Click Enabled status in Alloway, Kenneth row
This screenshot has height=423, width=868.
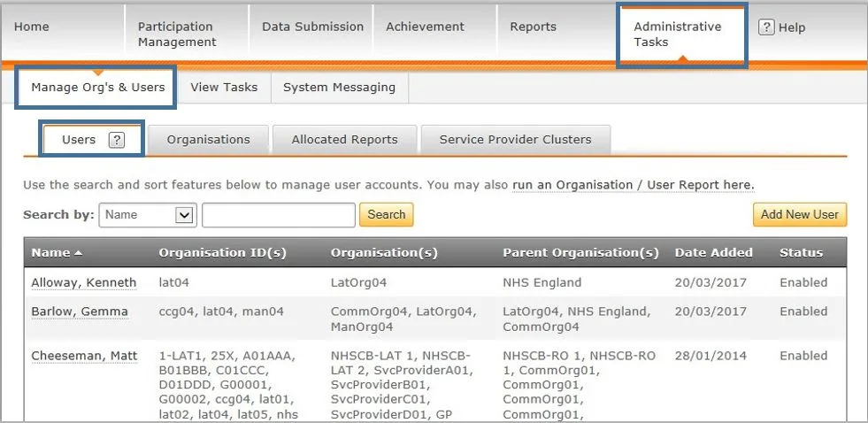pyautogui.click(x=803, y=283)
